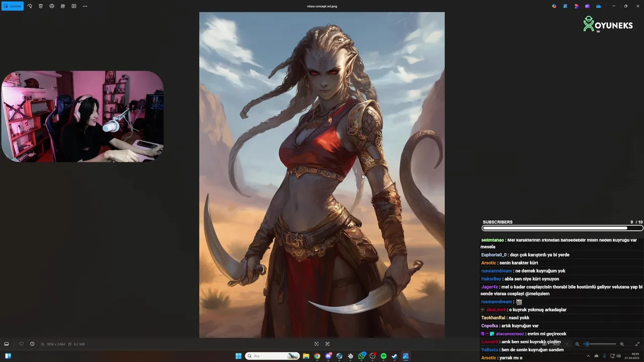The width and height of the screenshot is (644, 362).
Task: Click chat username Euphoria0_0
Action: (x=494, y=255)
